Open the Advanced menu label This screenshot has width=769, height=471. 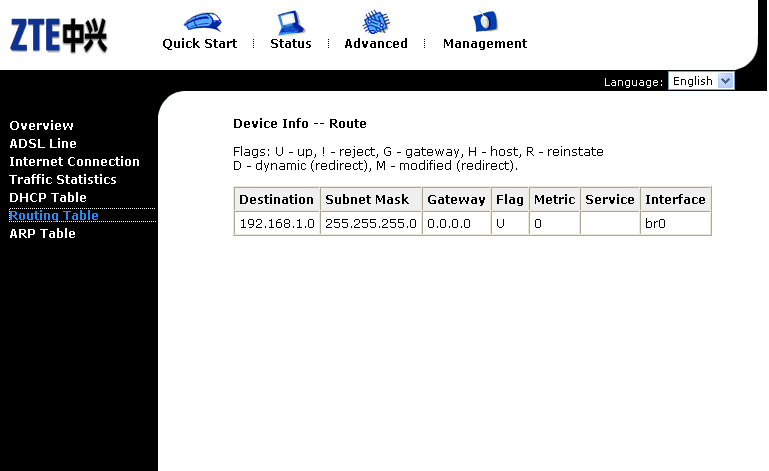click(x=376, y=44)
